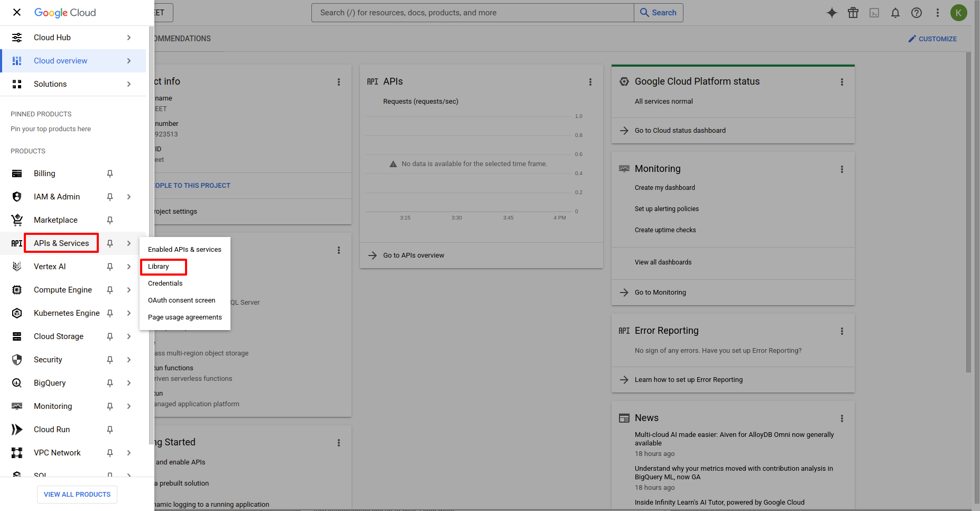The width and height of the screenshot is (980, 511).
Task: Expand BigQuery submenu arrow
Action: point(129,383)
